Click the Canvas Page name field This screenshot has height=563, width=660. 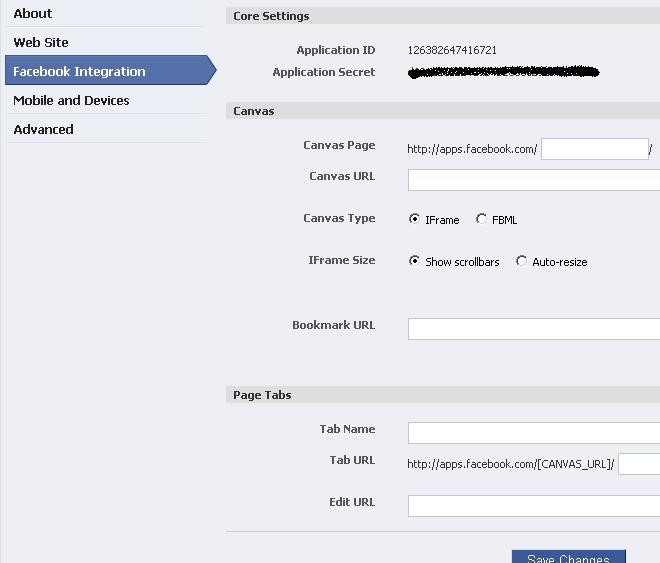pos(595,149)
